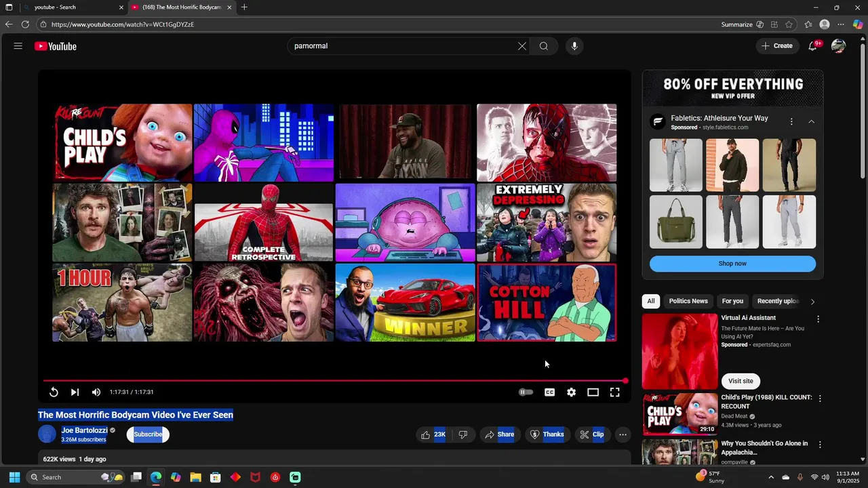Click Shop now on Fabletics ad
The width and height of the screenshot is (868, 488).
click(x=732, y=264)
